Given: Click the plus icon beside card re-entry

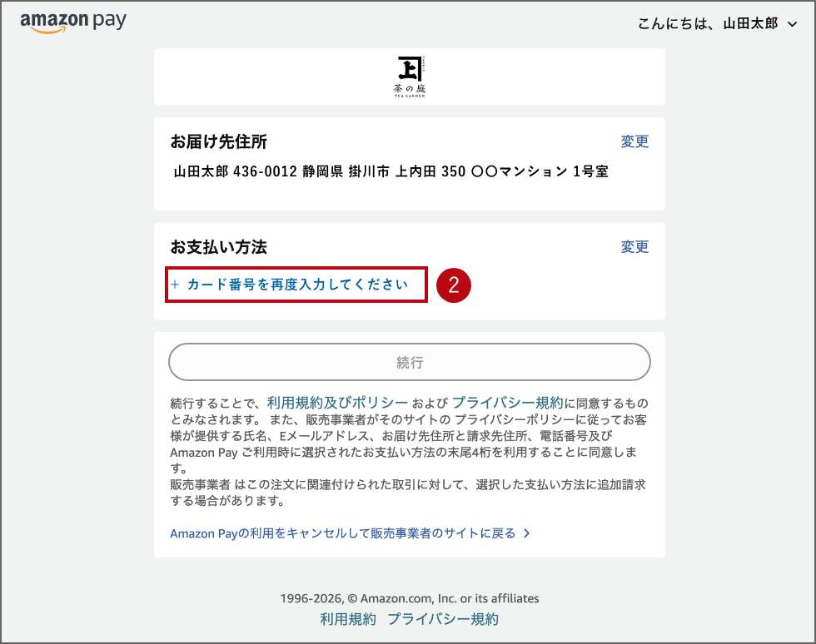Looking at the screenshot, I should click(x=176, y=285).
